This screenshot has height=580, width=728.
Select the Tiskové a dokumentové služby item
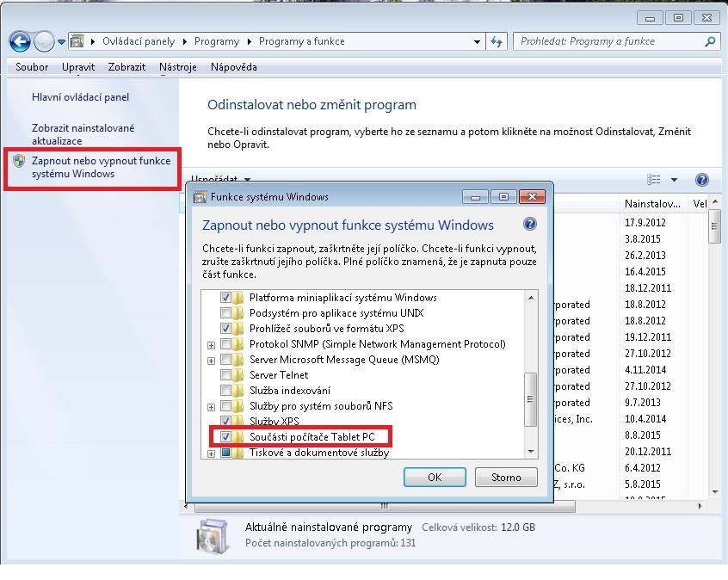click(319, 453)
